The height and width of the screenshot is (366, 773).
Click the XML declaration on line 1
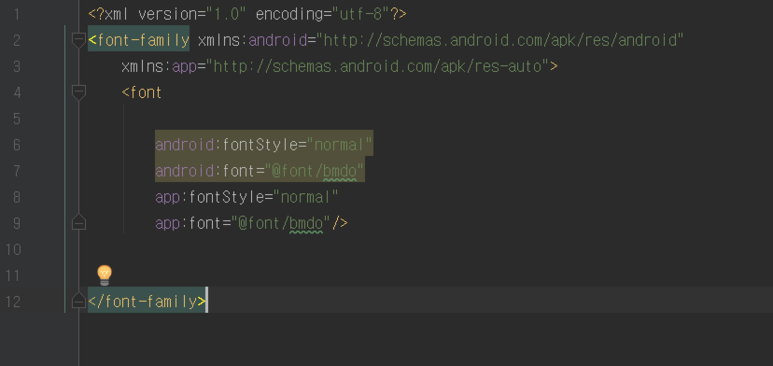tap(247, 14)
